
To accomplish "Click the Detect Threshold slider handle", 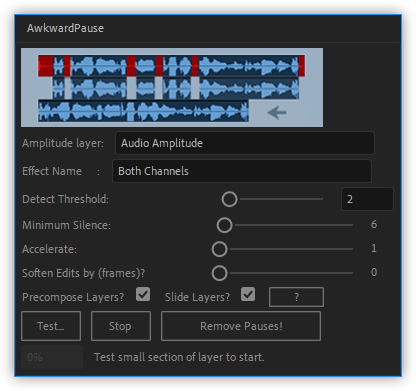I will point(229,199).
